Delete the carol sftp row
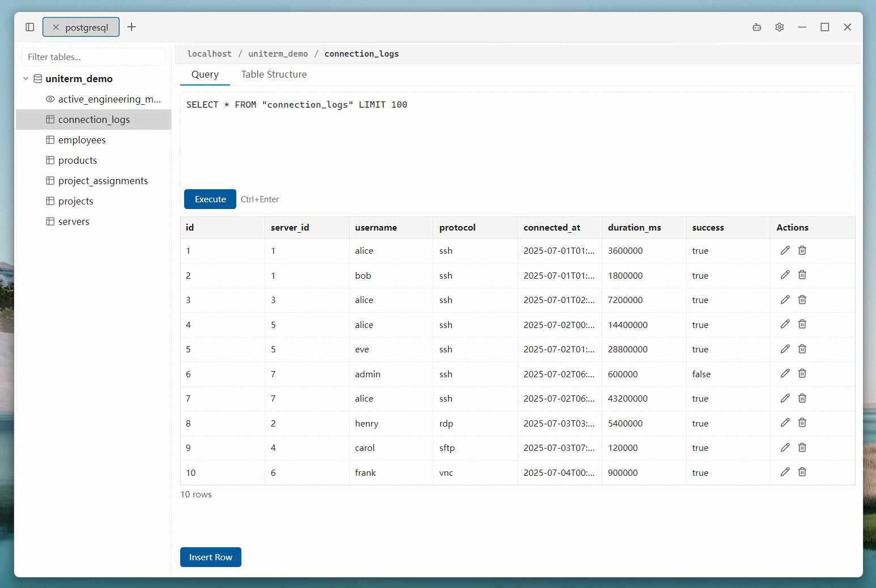876x588 pixels. tap(802, 448)
